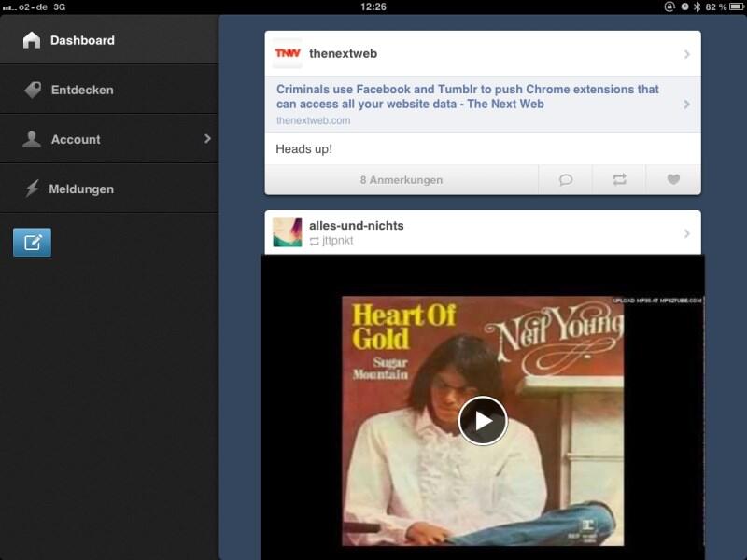Tap the Entdecken tag icon
The height and width of the screenshot is (560, 747).
pyautogui.click(x=33, y=90)
